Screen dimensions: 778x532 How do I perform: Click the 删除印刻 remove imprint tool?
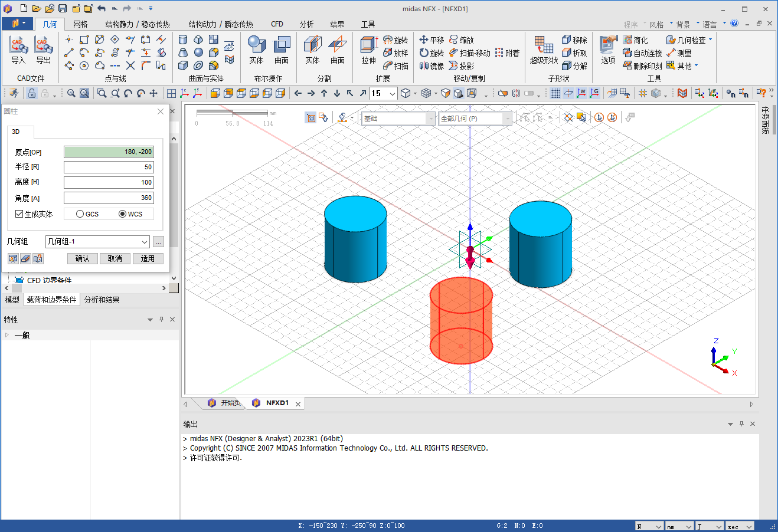(x=642, y=66)
